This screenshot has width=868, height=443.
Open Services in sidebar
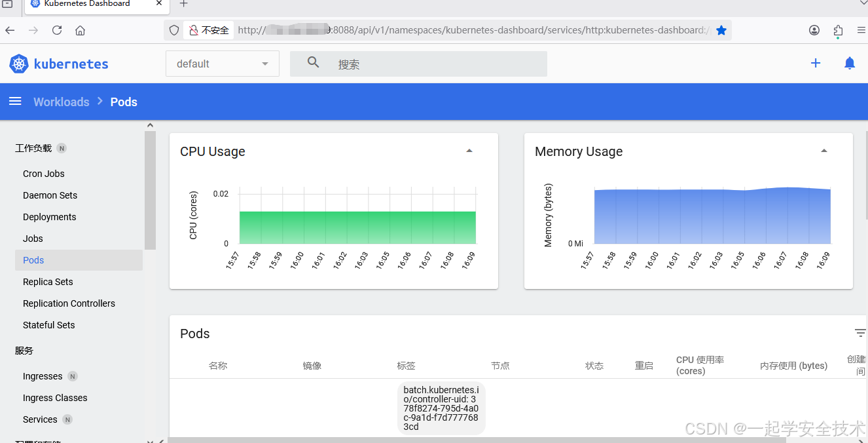pos(40,419)
